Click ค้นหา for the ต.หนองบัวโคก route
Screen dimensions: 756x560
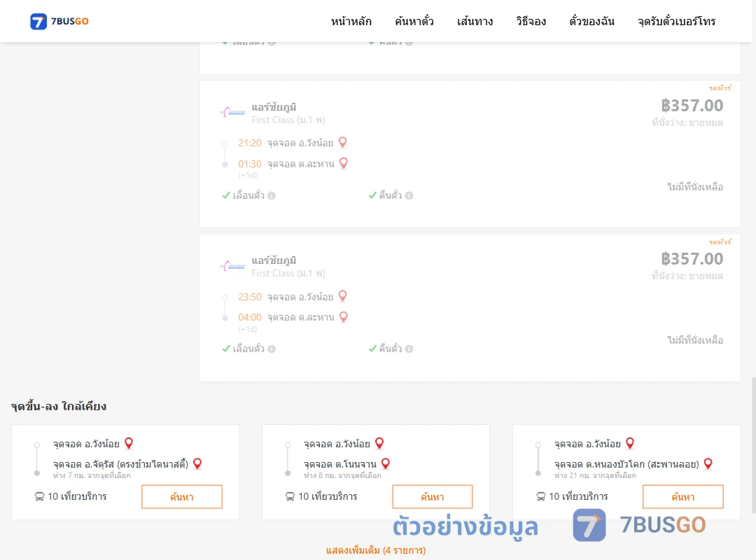click(683, 497)
